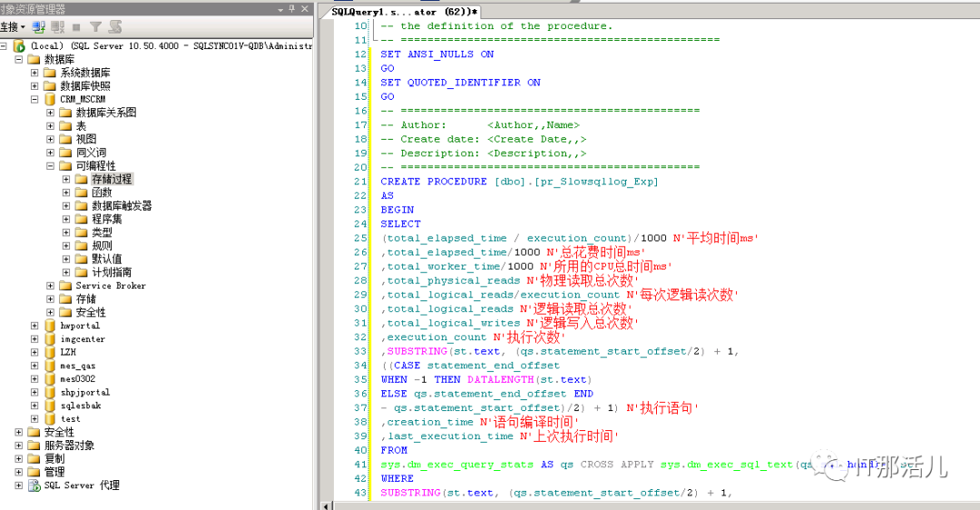Select the 默认值 tree item
This screenshot has width=980, height=510.
pyautogui.click(x=107, y=259)
